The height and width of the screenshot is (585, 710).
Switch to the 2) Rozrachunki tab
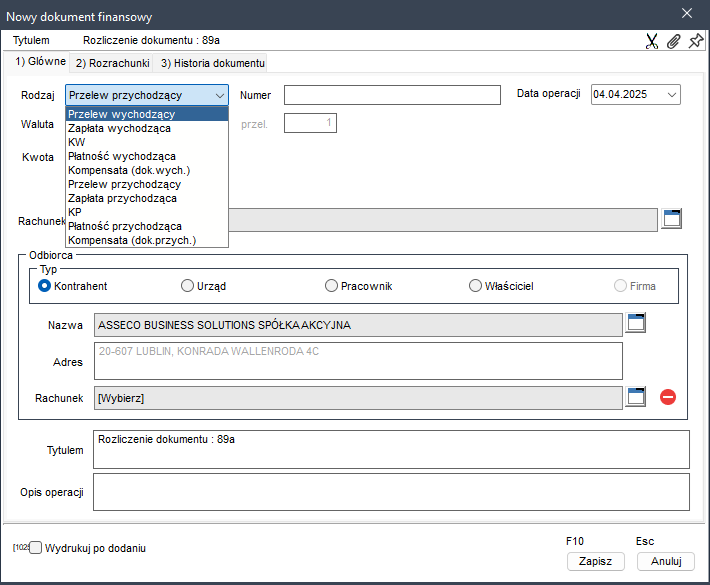112,63
